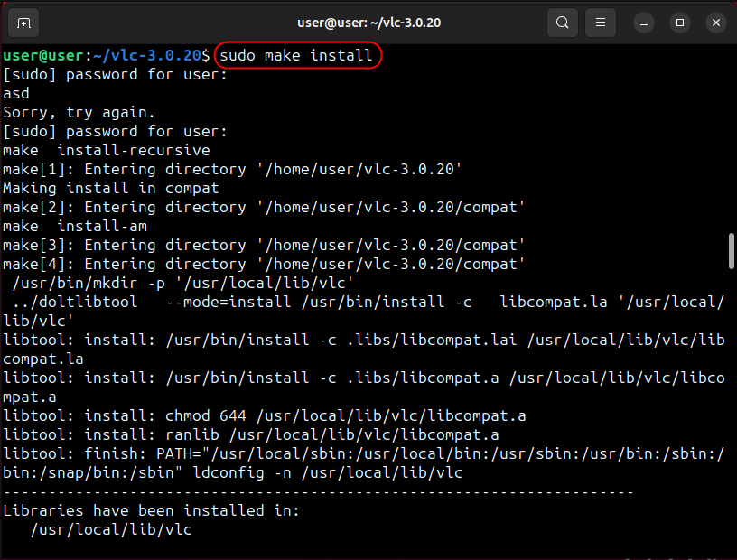Click the 'make install-recursive' line
Viewport: 737px width, 560px height.
coord(107,151)
